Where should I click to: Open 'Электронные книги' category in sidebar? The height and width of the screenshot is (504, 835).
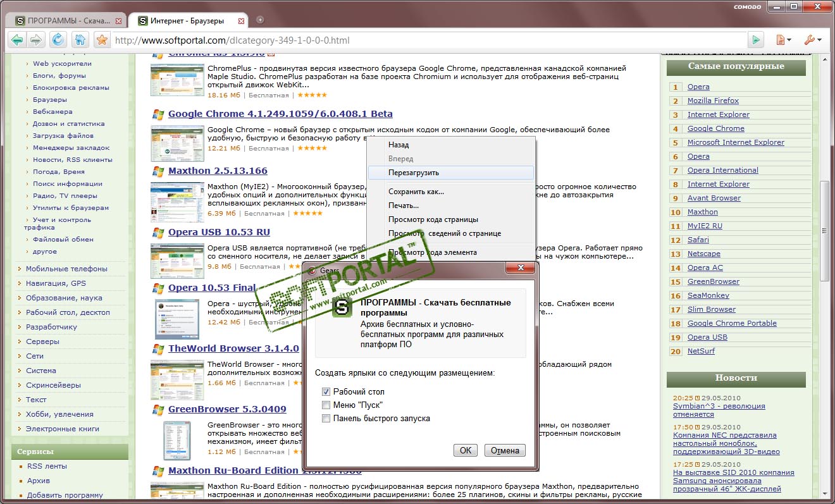(x=63, y=429)
